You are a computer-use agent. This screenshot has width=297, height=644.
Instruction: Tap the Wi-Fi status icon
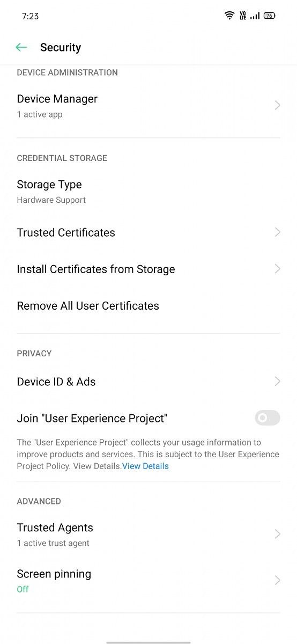tap(229, 16)
